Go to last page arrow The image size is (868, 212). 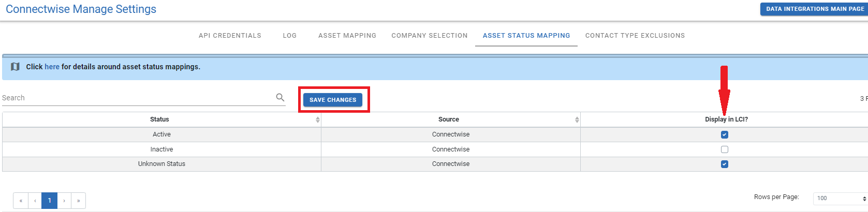pos(78,201)
